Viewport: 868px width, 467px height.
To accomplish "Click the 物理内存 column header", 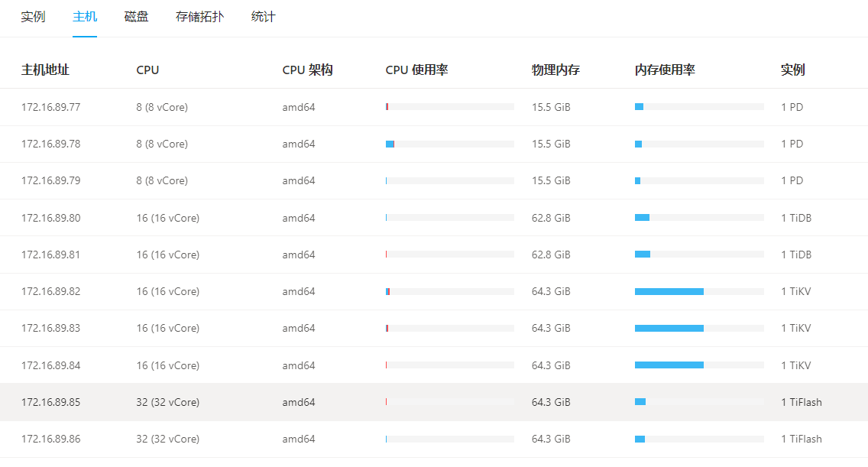I will 555,70.
